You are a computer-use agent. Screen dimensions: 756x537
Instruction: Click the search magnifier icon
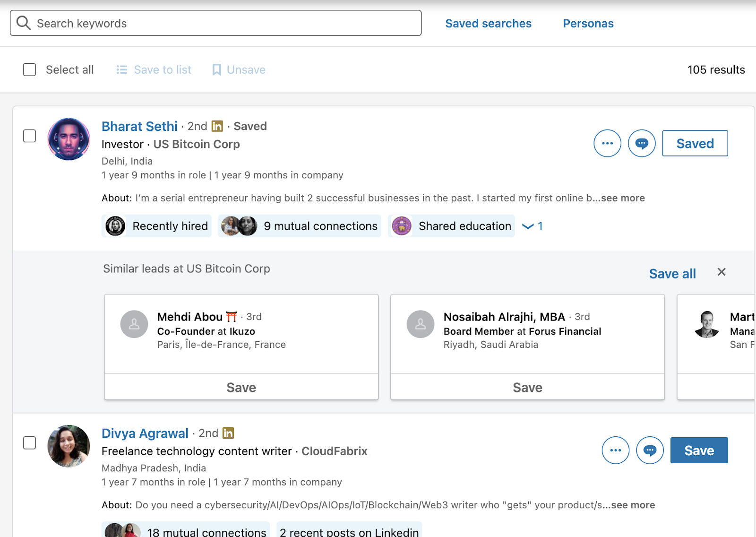(23, 23)
